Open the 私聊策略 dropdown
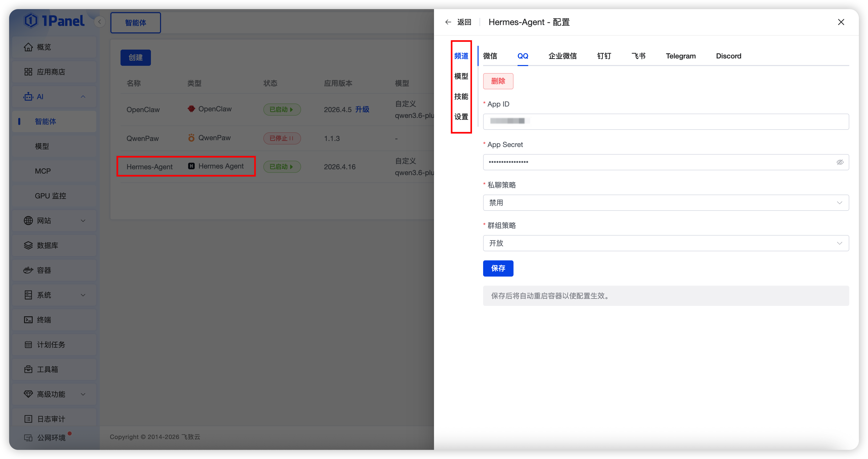Viewport: 868px width, 459px height. (665, 203)
